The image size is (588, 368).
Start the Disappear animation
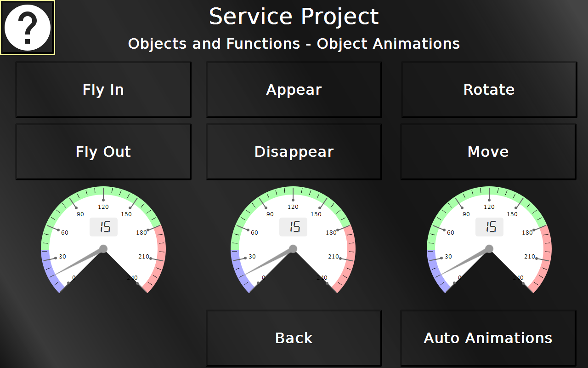(294, 151)
